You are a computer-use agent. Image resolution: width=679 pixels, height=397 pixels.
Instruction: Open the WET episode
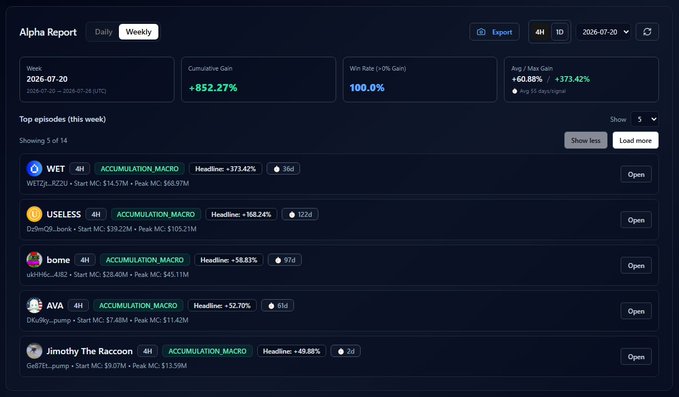pyautogui.click(x=636, y=174)
